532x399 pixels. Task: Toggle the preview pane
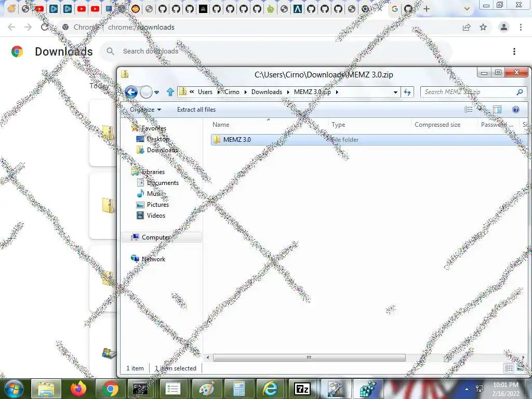coord(497,109)
